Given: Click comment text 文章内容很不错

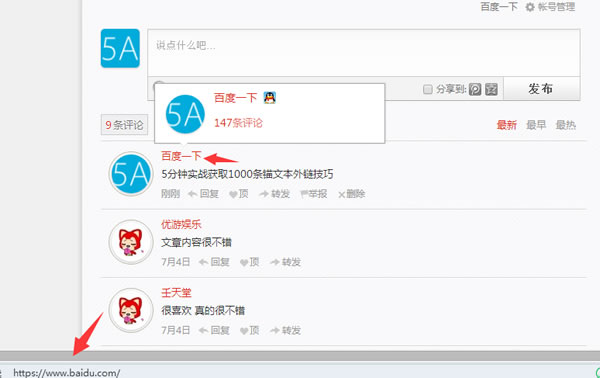Looking at the screenshot, I should (196, 242).
